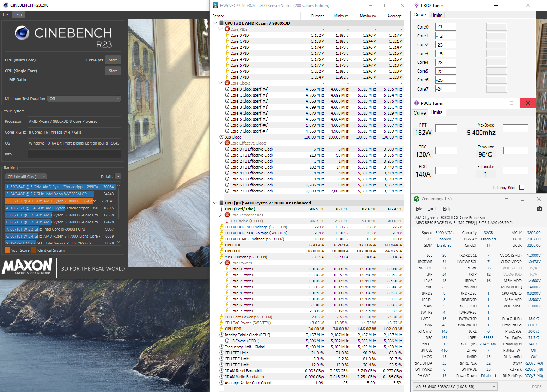Collapse the Core VIDs group in HWiNFO

221,29
